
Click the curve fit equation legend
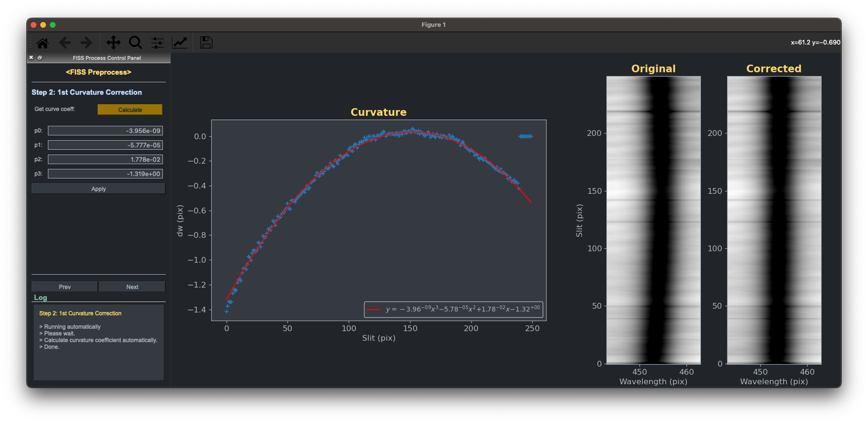453,309
